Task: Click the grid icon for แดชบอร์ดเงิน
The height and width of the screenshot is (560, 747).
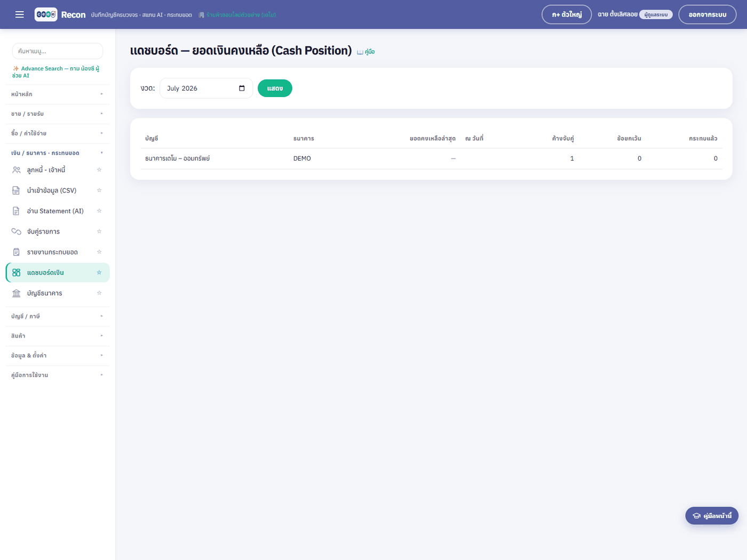Action: [x=17, y=273]
